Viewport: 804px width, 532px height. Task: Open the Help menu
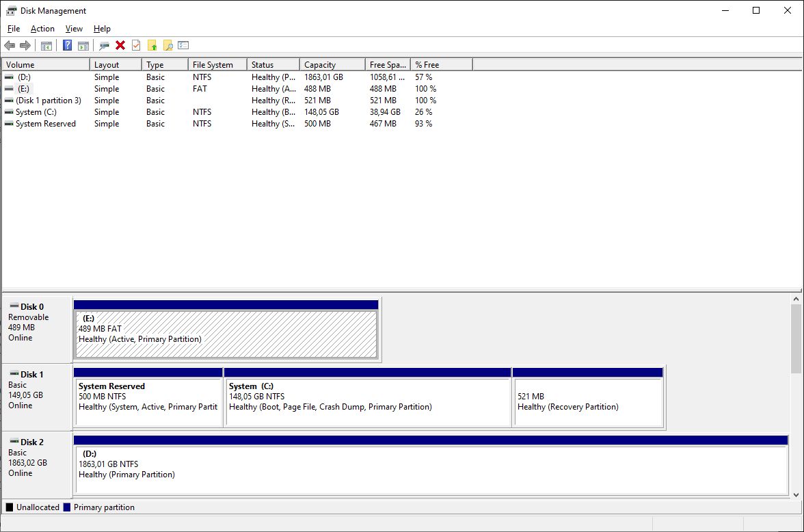(102, 29)
